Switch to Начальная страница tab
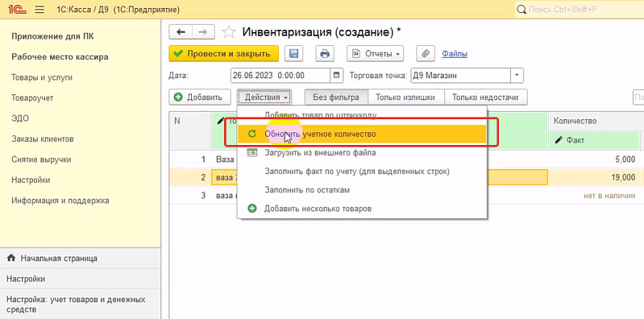The image size is (644, 319). (x=80, y=259)
